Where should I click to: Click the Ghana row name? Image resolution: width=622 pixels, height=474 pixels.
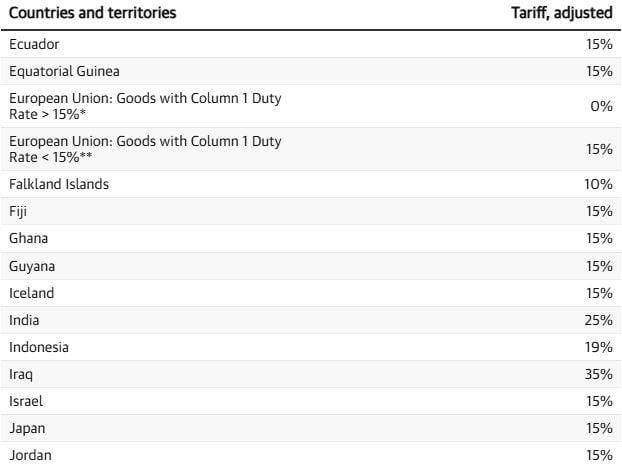[28, 239]
